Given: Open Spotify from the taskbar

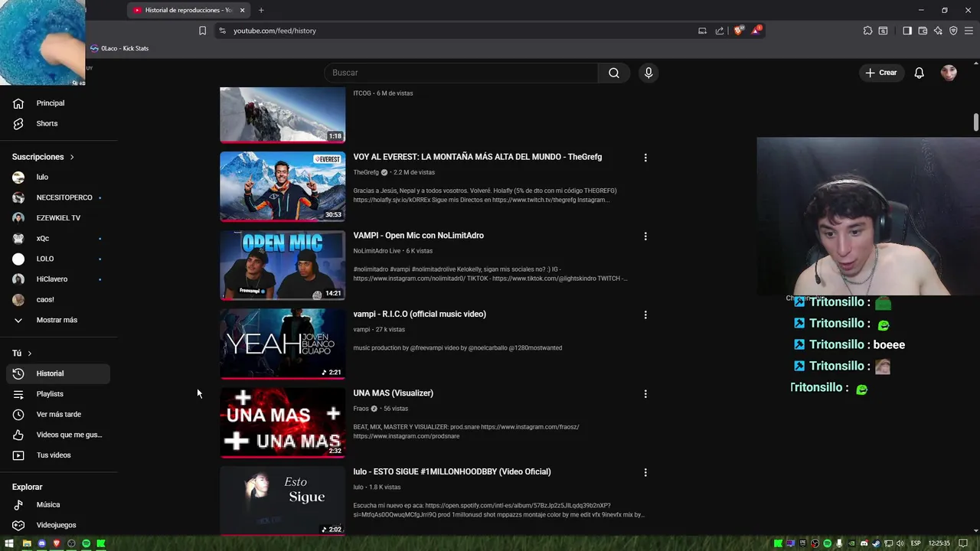Looking at the screenshot, I should click(86, 543).
